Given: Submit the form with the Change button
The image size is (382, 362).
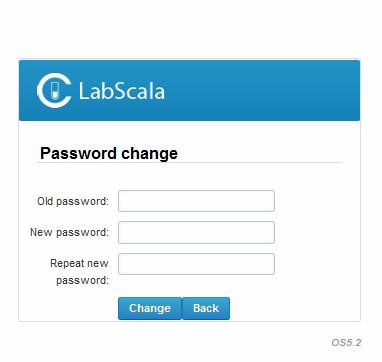Looking at the screenshot, I should tap(150, 308).
